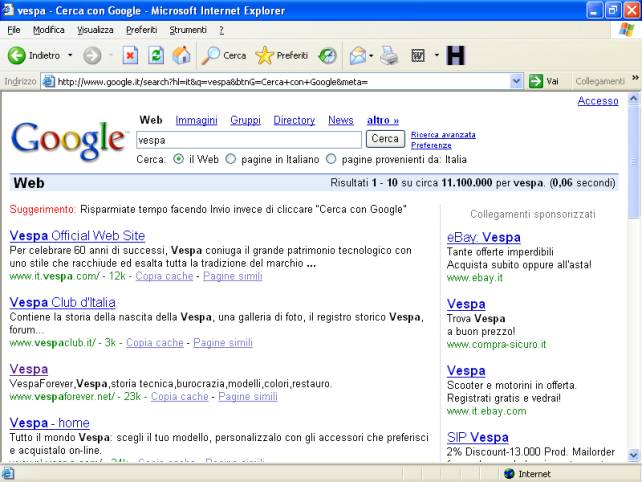This screenshot has height=482, width=642.
Task: Open the File menu
Action: (x=14, y=30)
